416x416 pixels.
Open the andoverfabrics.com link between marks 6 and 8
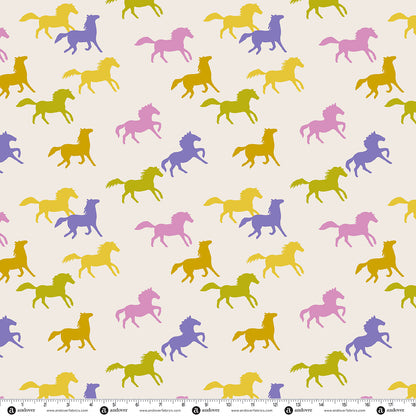[x=160, y=411]
